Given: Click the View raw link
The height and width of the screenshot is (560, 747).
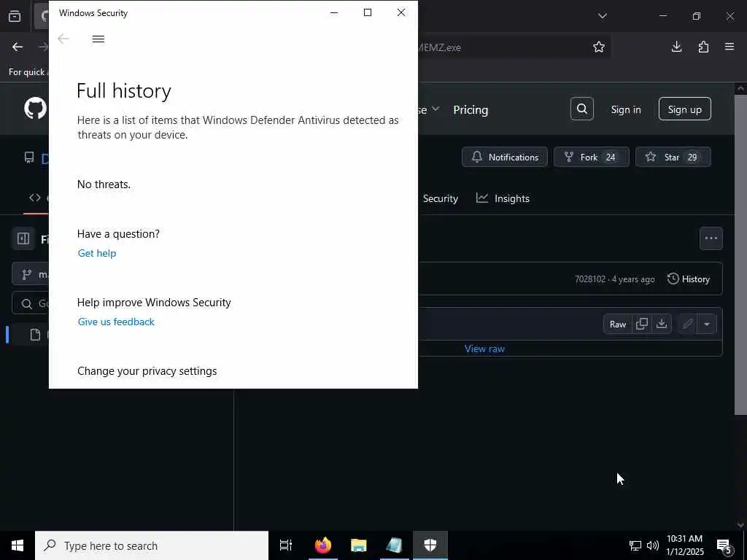Looking at the screenshot, I should [484, 349].
